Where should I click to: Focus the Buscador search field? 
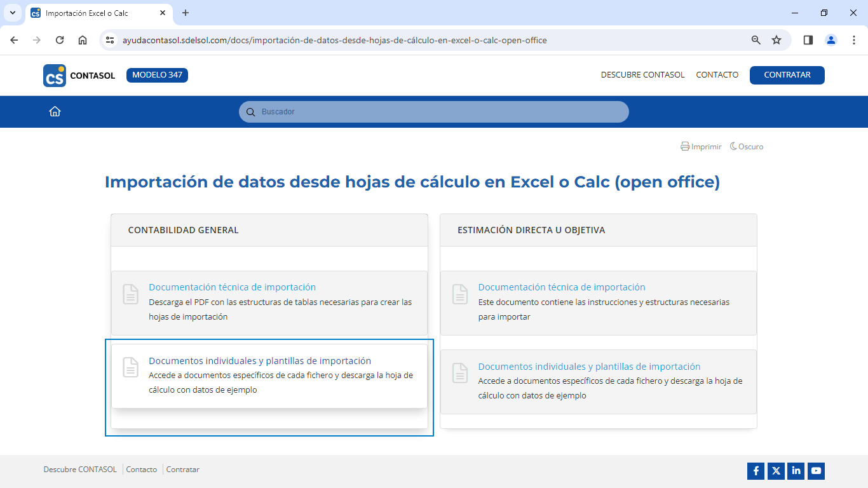point(434,112)
